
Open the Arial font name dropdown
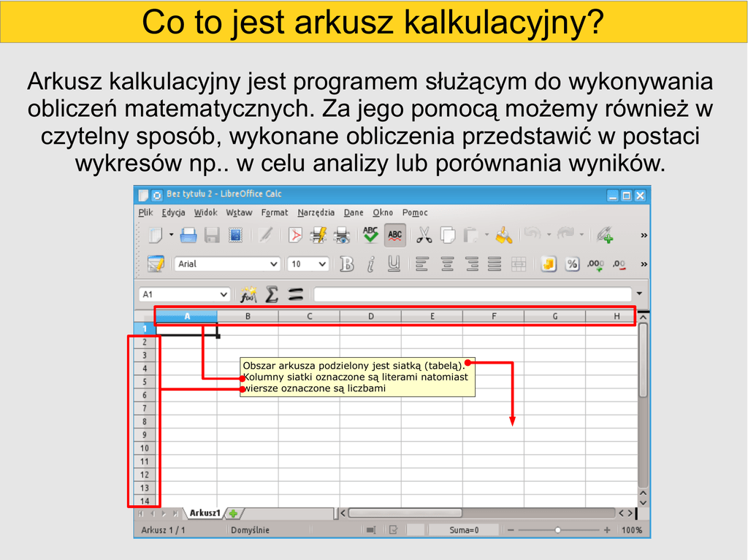click(x=274, y=264)
